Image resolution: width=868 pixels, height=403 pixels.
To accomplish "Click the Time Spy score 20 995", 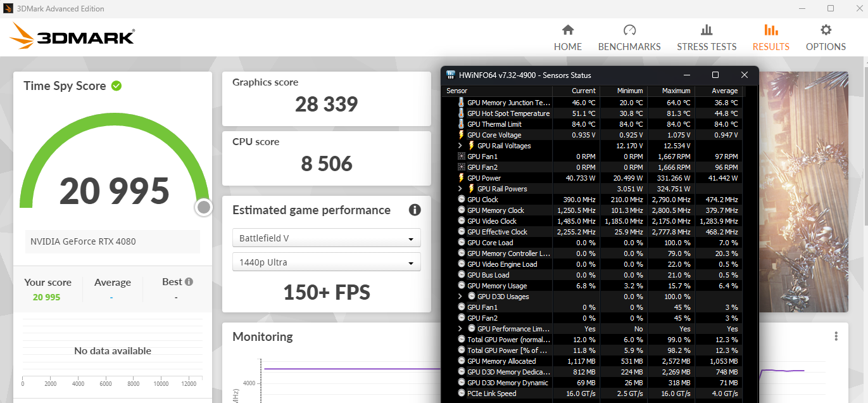I will coord(115,191).
